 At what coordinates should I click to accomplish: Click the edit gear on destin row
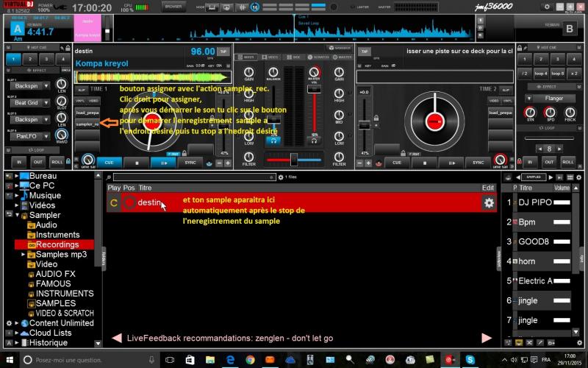pos(488,203)
